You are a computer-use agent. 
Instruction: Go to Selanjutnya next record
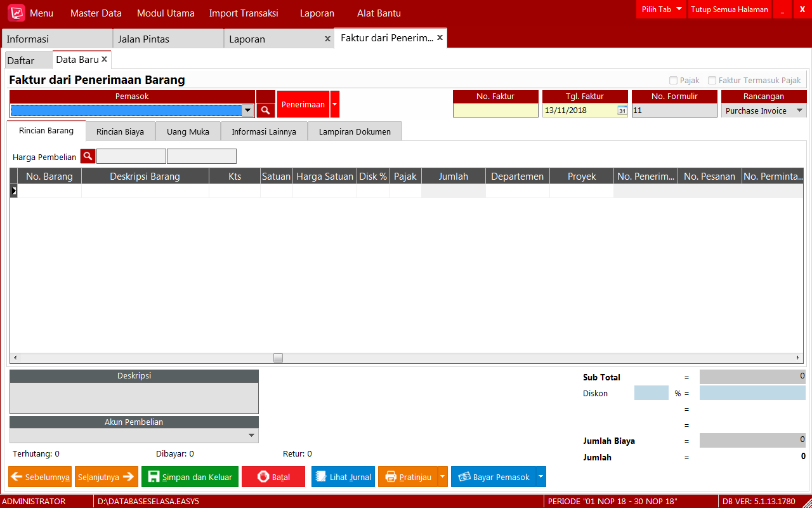[106, 477]
